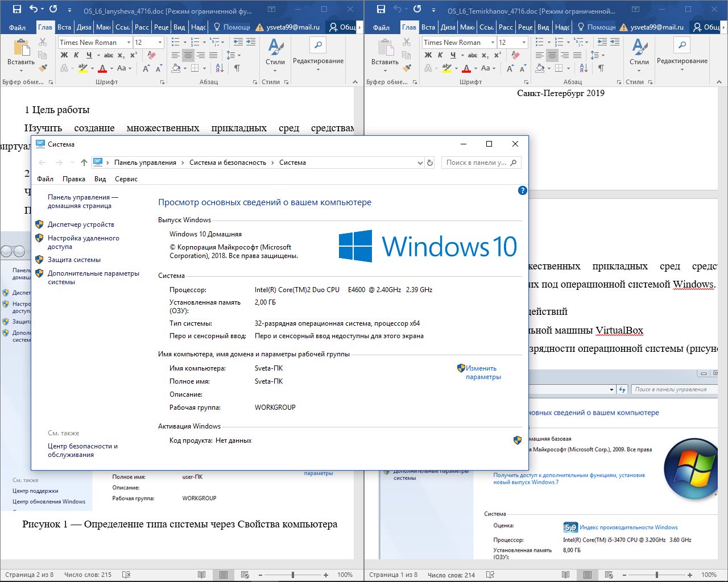Screen dimensions: 728x582
Task: Click the Up arrow in System window navigation
Action: (x=84, y=163)
